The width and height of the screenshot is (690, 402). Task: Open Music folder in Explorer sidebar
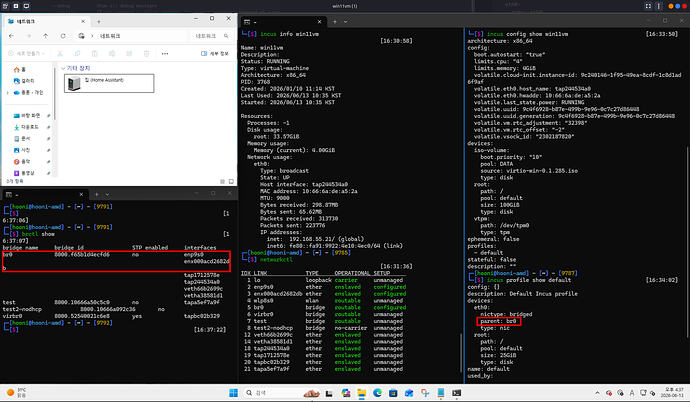(22, 161)
